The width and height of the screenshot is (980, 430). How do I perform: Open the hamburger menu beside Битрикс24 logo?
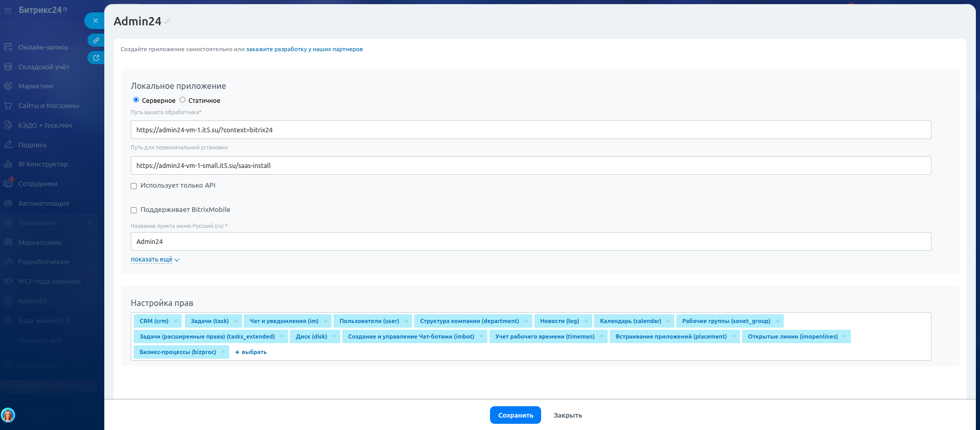[8, 10]
